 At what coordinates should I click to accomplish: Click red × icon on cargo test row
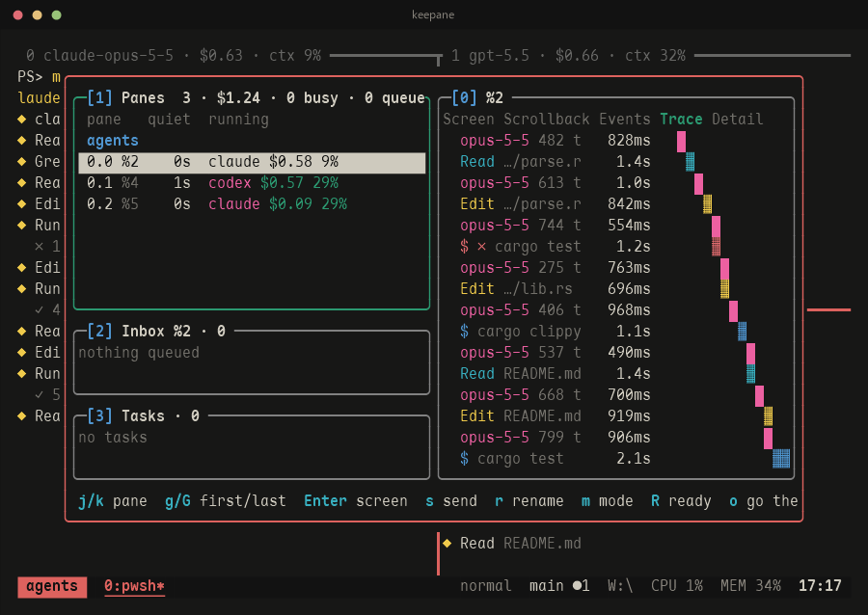[x=481, y=247]
